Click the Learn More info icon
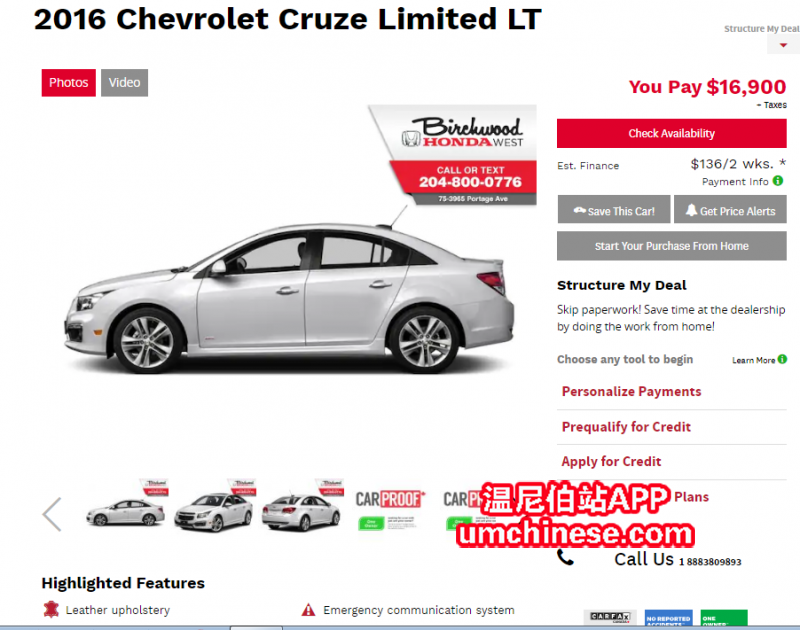The height and width of the screenshot is (630, 800). 782,359
